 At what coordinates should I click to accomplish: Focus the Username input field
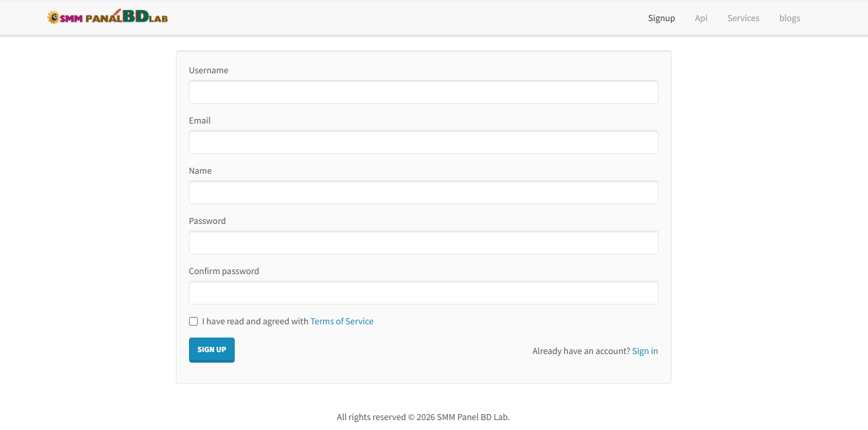tap(423, 92)
